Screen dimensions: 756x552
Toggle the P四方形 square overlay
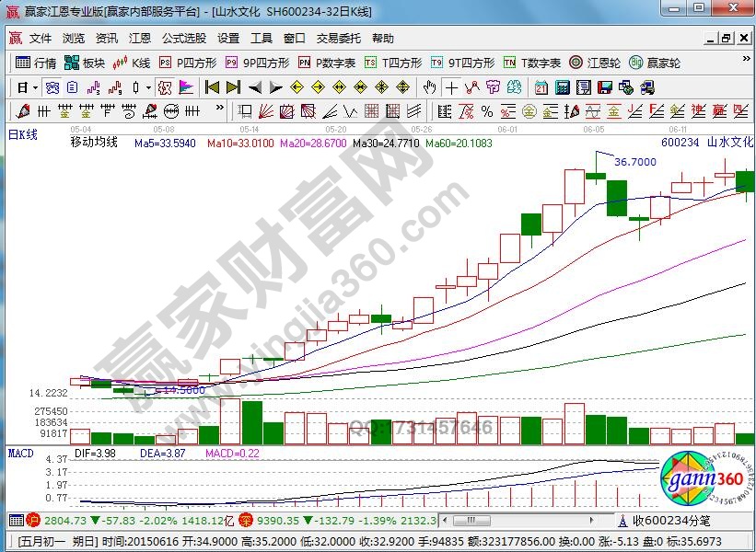pyautogui.click(x=188, y=63)
